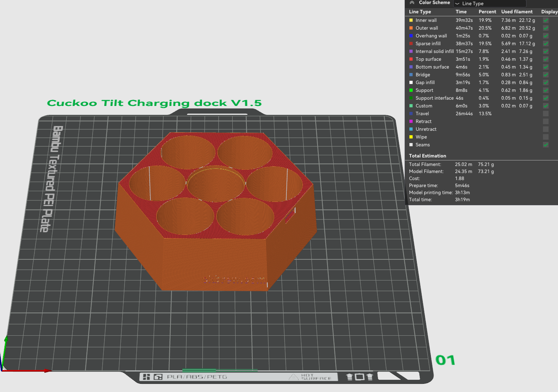Hide Inner wall lines via Display checkbox
This screenshot has height=392, width=558.
point(545,20)
